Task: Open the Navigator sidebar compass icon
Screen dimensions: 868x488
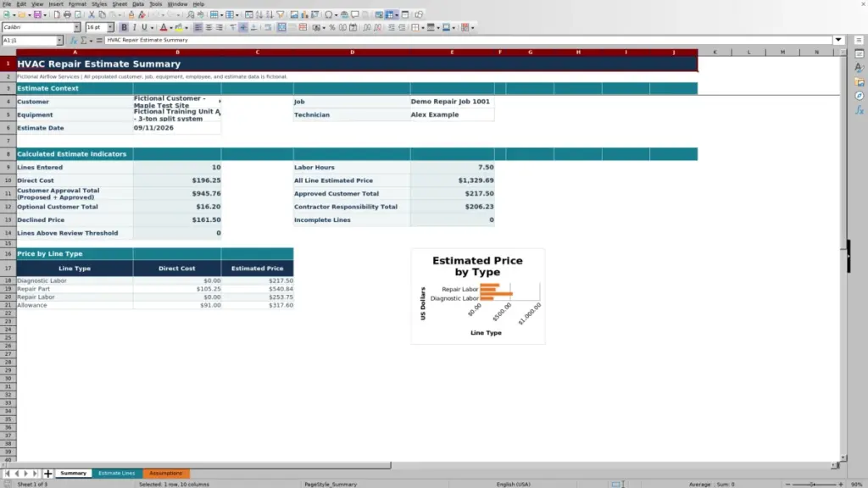Action: 860,97
